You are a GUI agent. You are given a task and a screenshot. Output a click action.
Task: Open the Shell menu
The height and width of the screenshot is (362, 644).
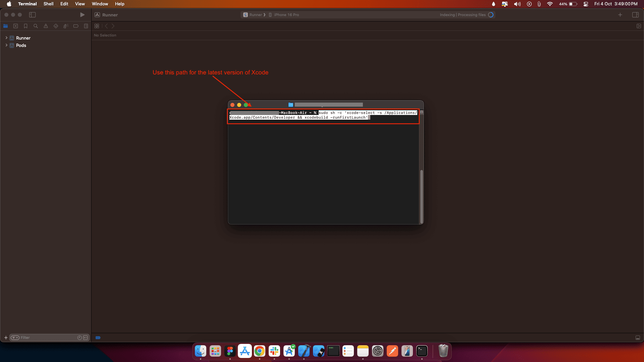click(x=48, y=4)
